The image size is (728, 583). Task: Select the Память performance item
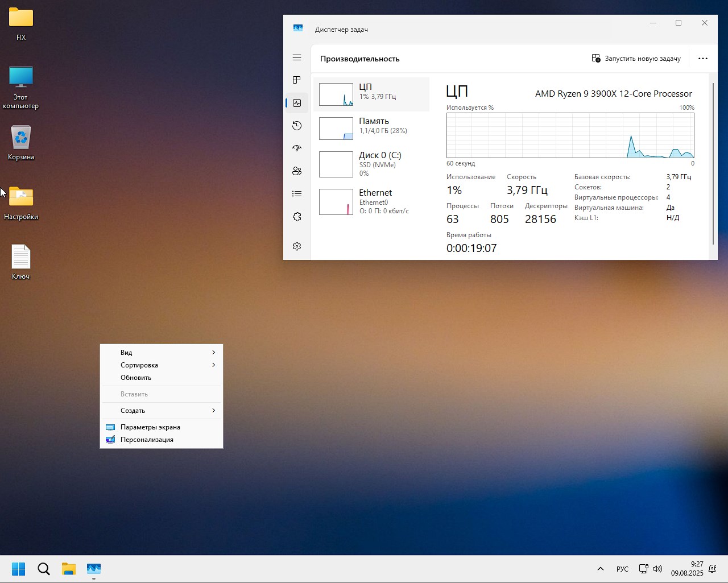371,129
